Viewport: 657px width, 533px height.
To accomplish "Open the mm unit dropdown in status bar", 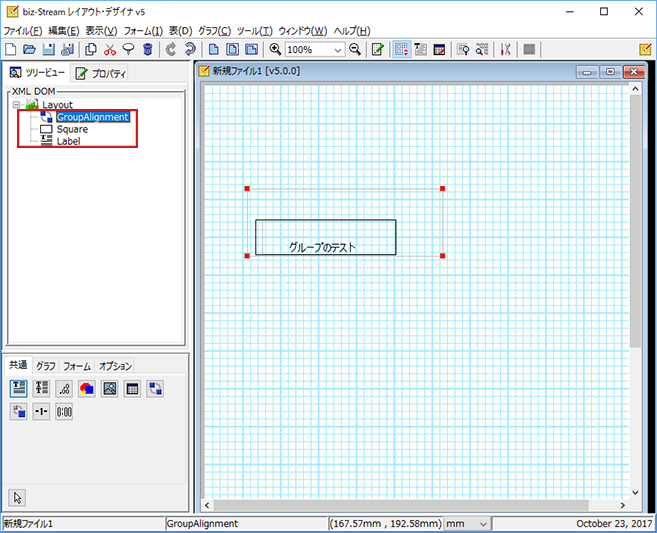I will (483, 524).
